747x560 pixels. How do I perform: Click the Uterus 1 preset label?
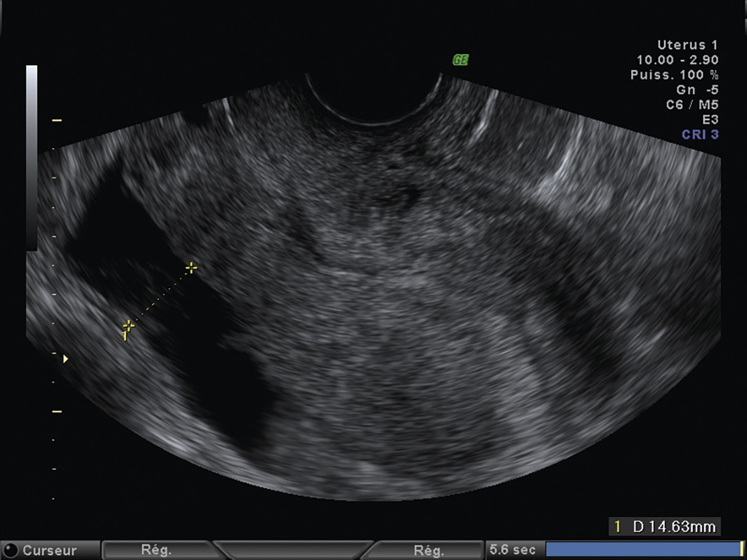687,46
